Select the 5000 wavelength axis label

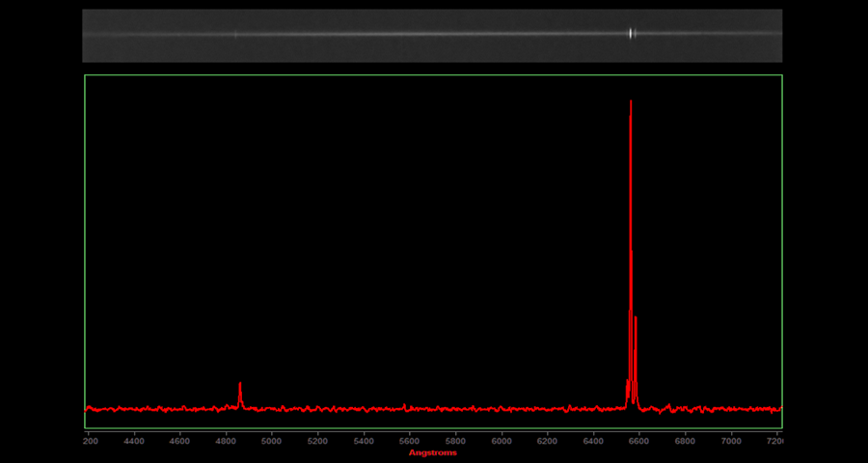pyautogui.click(x=272, y=441)
